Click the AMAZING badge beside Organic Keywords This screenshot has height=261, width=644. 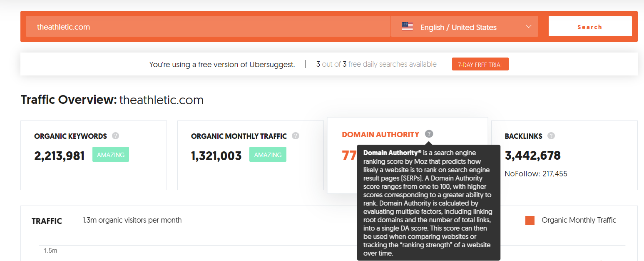tap(111, 155)
